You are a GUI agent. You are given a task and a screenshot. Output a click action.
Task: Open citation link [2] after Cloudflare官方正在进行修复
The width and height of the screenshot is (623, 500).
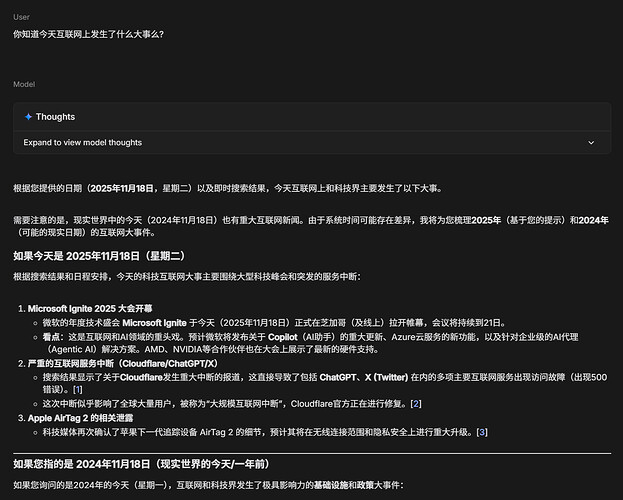tap(416, 404)
